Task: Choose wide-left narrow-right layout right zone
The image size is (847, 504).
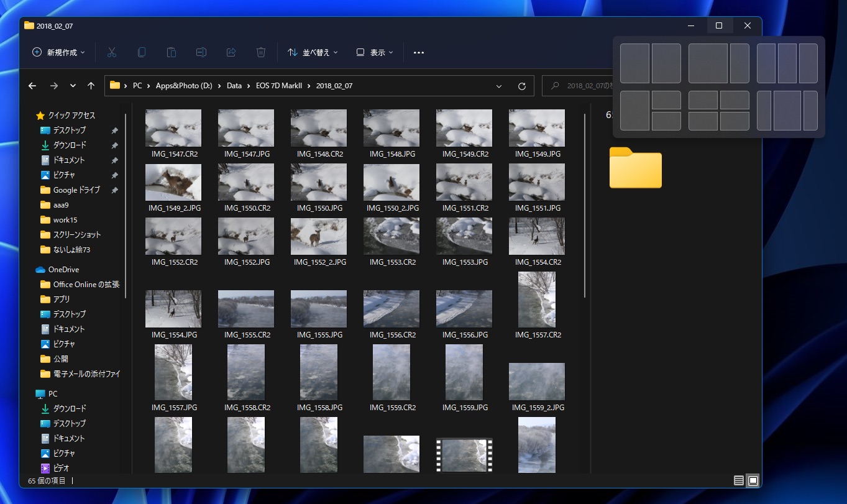Action: click(x=739, y=63)
